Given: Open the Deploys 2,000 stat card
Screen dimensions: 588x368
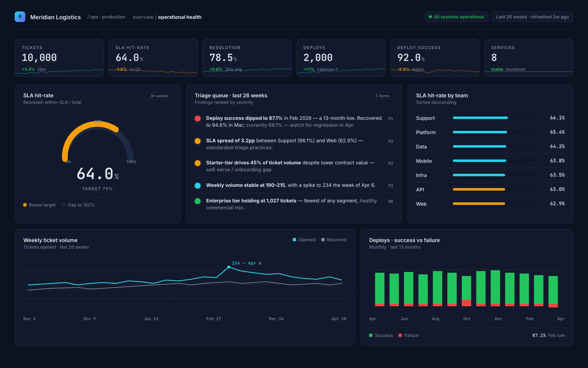Looking at the screenshot, I should (x=341, y=58).
